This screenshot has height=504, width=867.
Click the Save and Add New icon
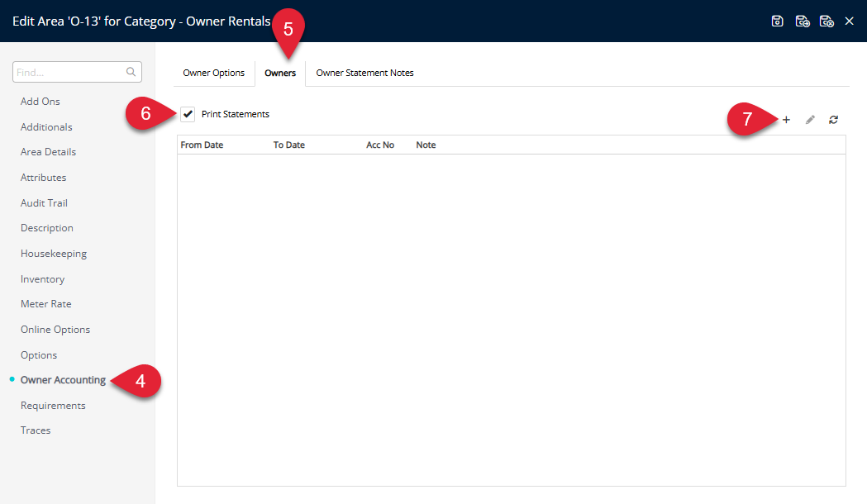(x=803, y=21)
